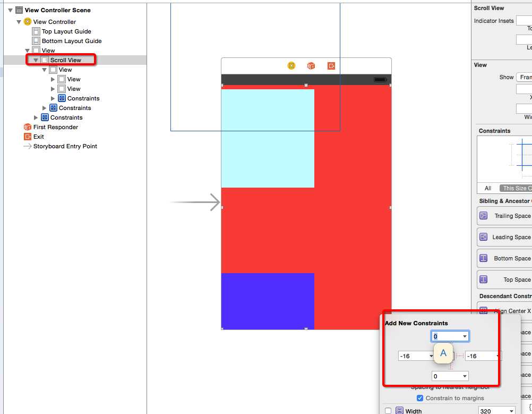Screen dimensions: 532x414
Task: Click the 'Constrain to margins' label
Action: (x=454, y=398)
